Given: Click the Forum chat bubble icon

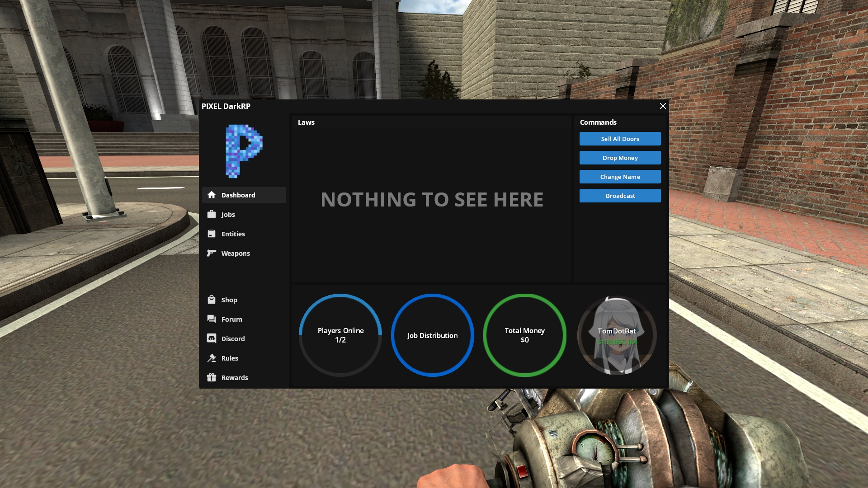Looking at the screenshot, I should tap(212, 319).
